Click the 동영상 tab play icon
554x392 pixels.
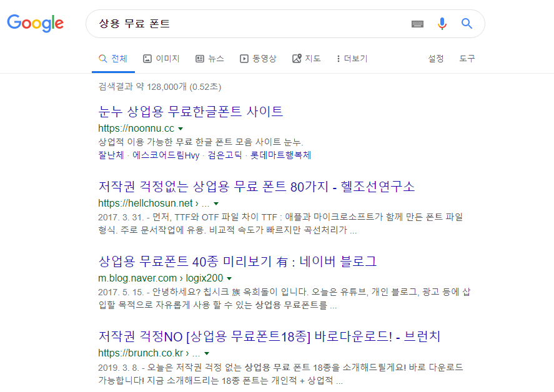pos(244,59)
